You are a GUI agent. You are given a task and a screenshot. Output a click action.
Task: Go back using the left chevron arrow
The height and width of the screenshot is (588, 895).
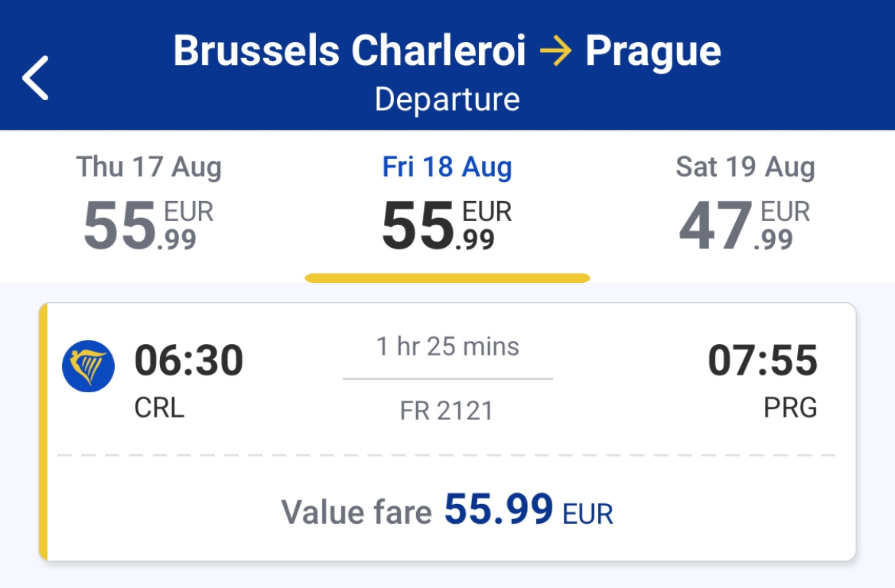[x=35, y=78]
